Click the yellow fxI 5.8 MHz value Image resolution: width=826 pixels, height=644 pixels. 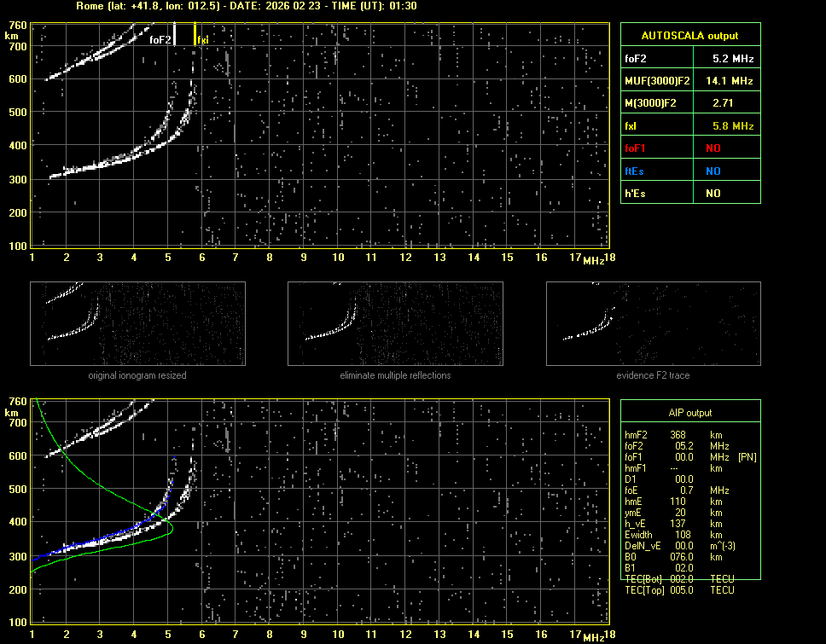tap(733, 126)
